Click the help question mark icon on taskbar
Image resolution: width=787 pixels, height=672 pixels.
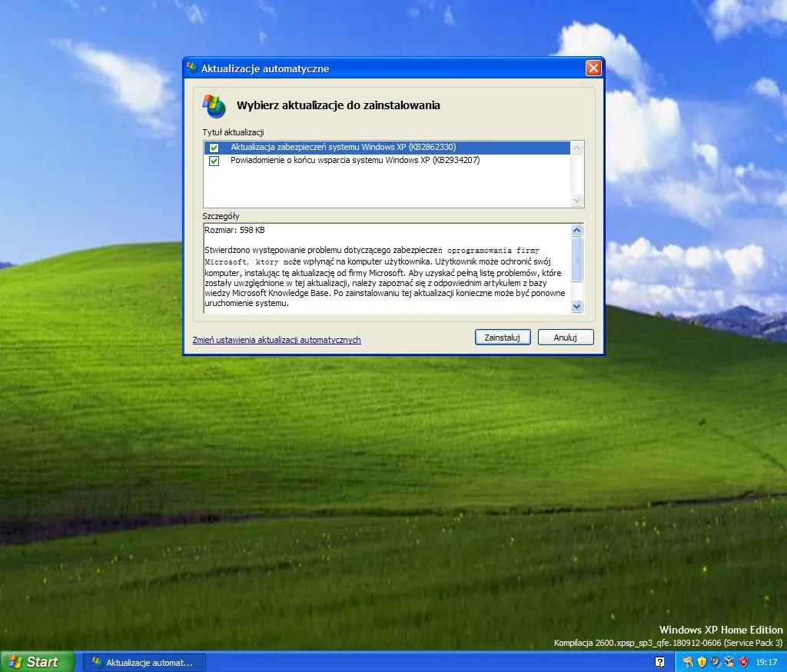(659, 661)
